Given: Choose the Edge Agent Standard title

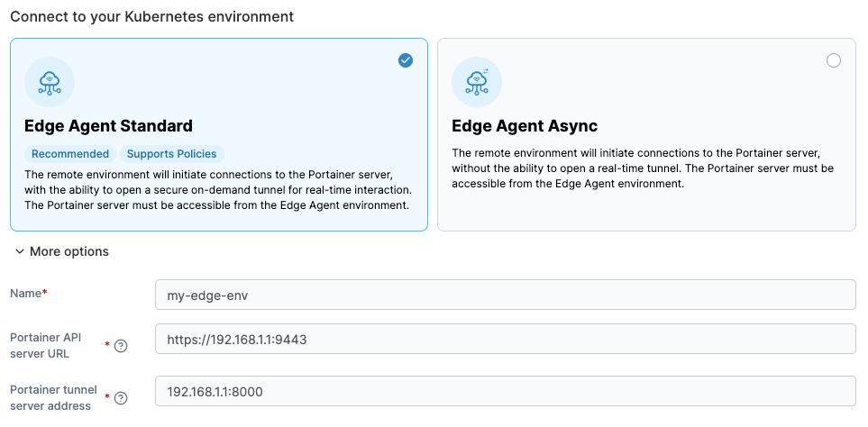Looking at the screenshot, I should coord(108,126).
